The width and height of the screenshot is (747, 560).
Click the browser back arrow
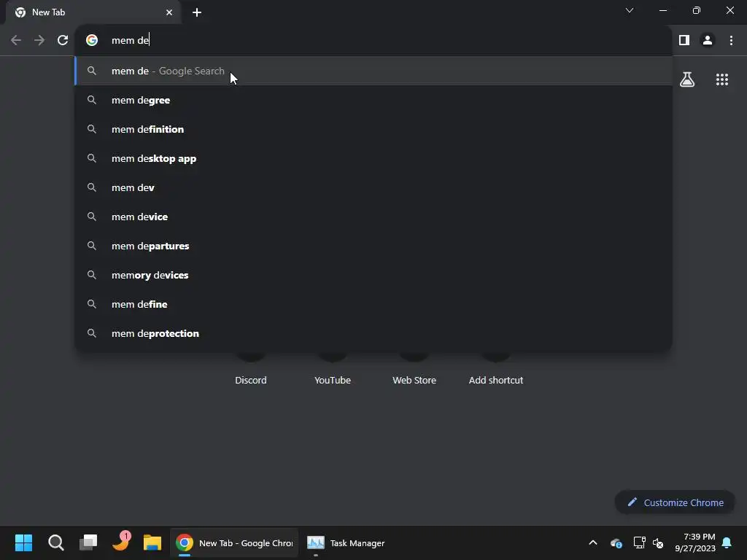[16, 41]
